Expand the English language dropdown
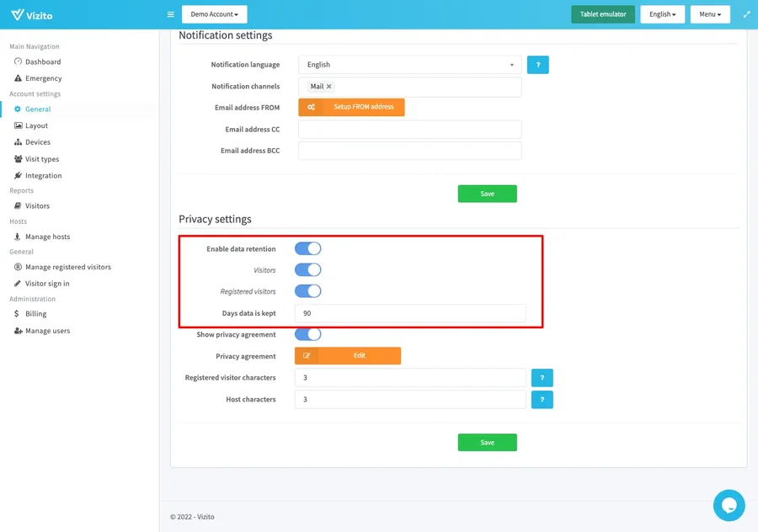Viewport: 758px width, 532px height. coord(662,14)
